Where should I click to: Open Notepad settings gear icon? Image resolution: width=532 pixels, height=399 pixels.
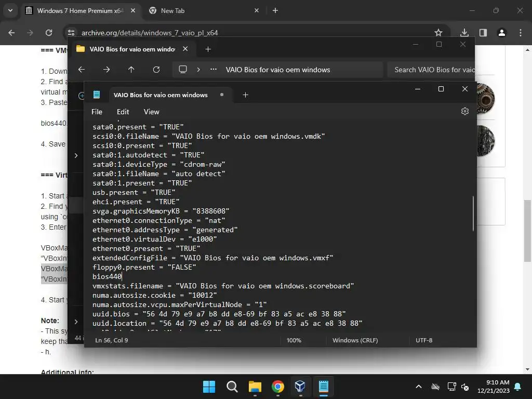pos(465,111)
